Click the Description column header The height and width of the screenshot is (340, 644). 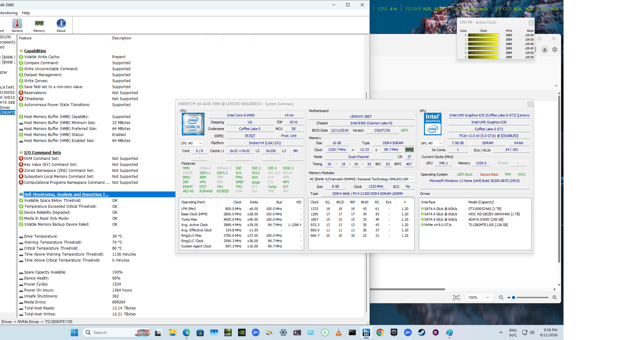pyautogui.click(x=158, y=38)
